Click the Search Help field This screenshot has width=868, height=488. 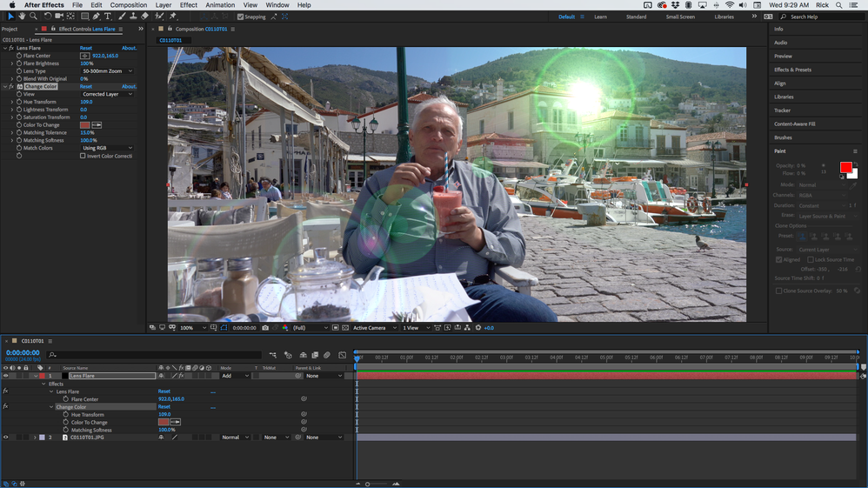824,17
